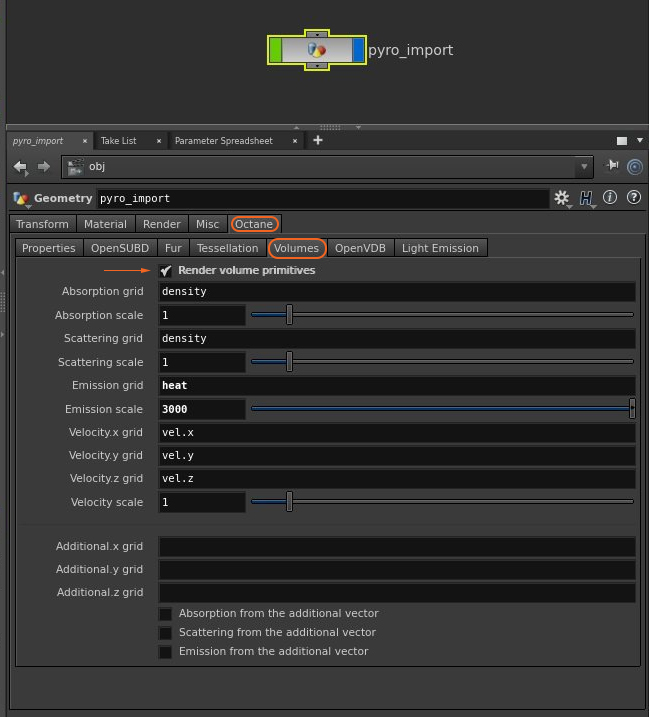649x717 pixels.
Task: Select the pyro_import node in network
Action: click(316, 50)
